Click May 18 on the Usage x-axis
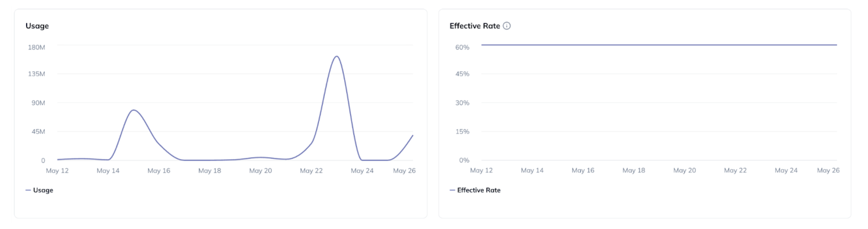 [x=209, y=171]
